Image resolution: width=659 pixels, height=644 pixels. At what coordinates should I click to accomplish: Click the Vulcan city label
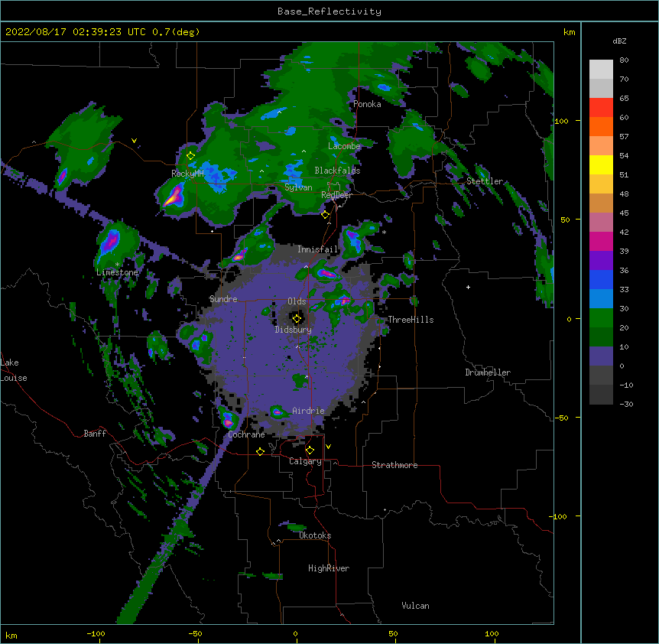click(x=415, y=606)
